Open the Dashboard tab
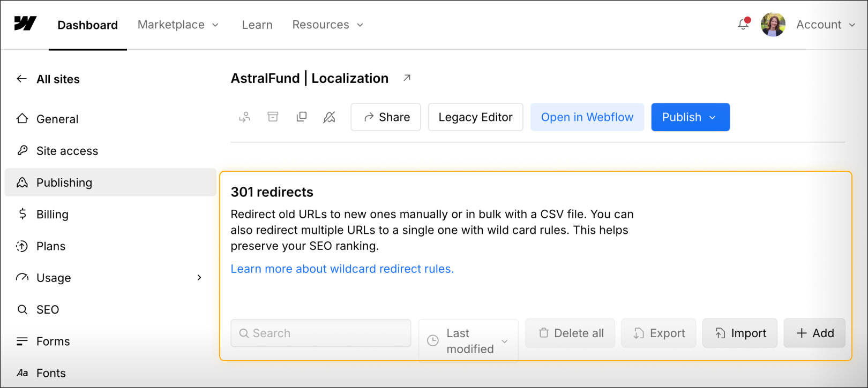 tap(88, 25)
